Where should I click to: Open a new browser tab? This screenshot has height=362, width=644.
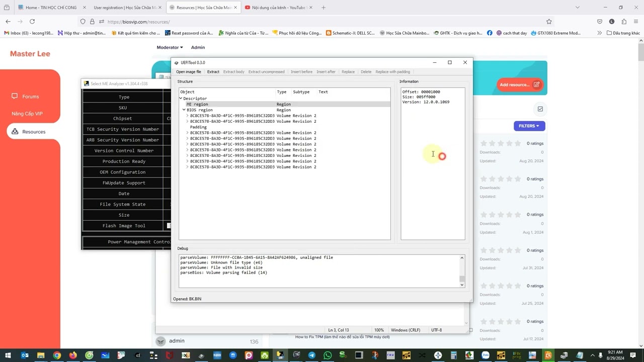pos(323,8)
